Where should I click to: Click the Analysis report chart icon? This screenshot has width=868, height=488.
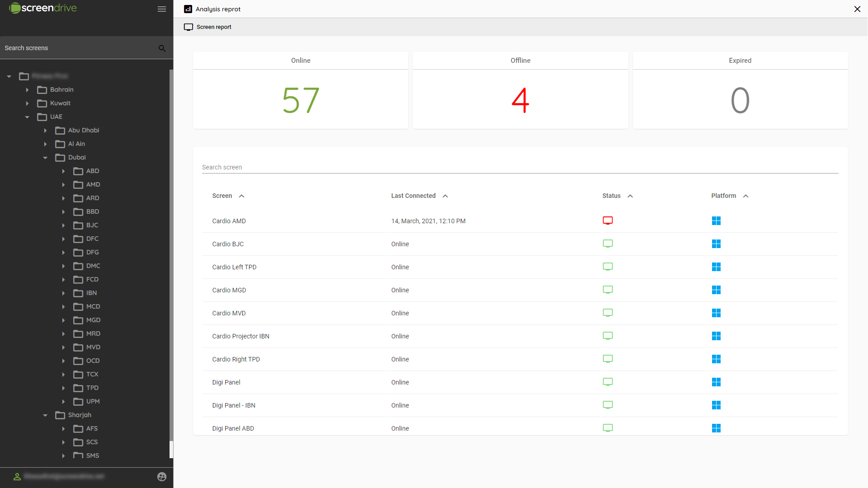pos(188,9)
